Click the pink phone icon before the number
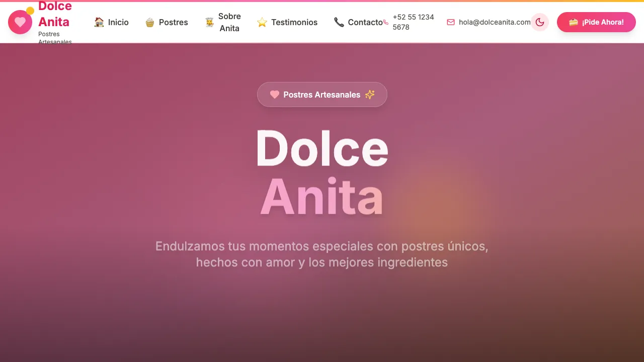Image resolution: width=644 pixels, height=362 pixels. [x=385, y=22]
